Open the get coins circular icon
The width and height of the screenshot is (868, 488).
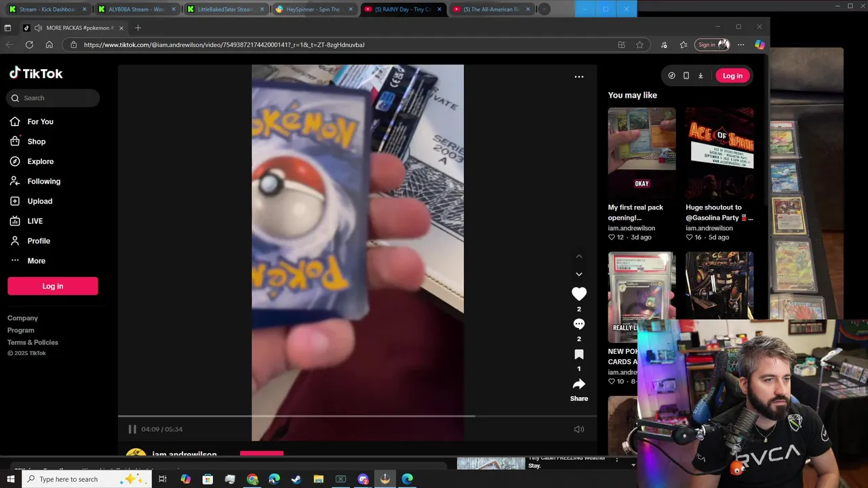point(671,76)
